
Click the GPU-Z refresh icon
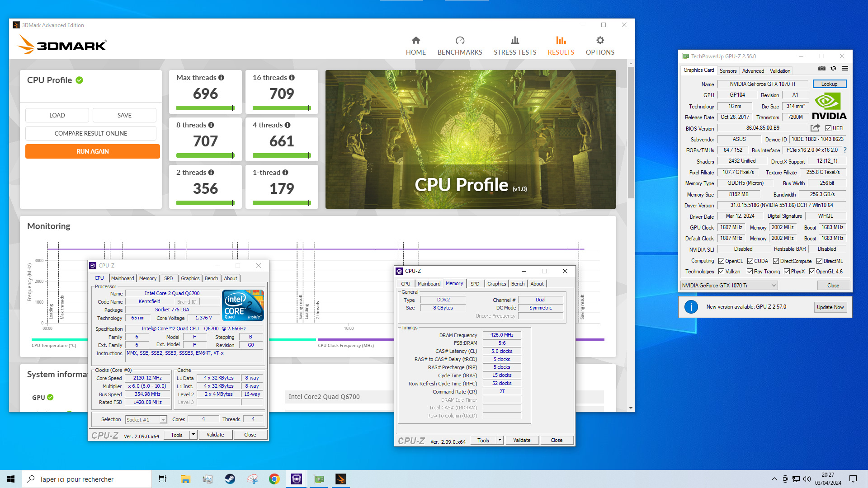click(834, 68)
